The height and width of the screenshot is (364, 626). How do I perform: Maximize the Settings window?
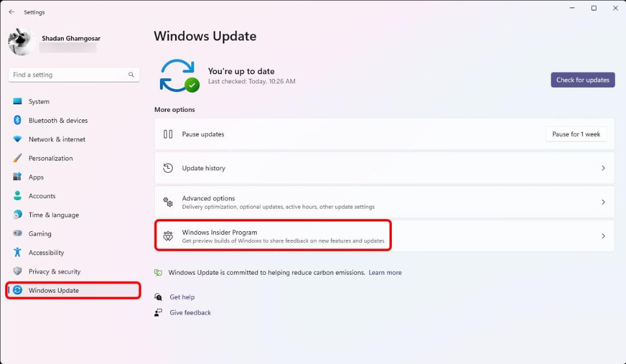point(594,8)
